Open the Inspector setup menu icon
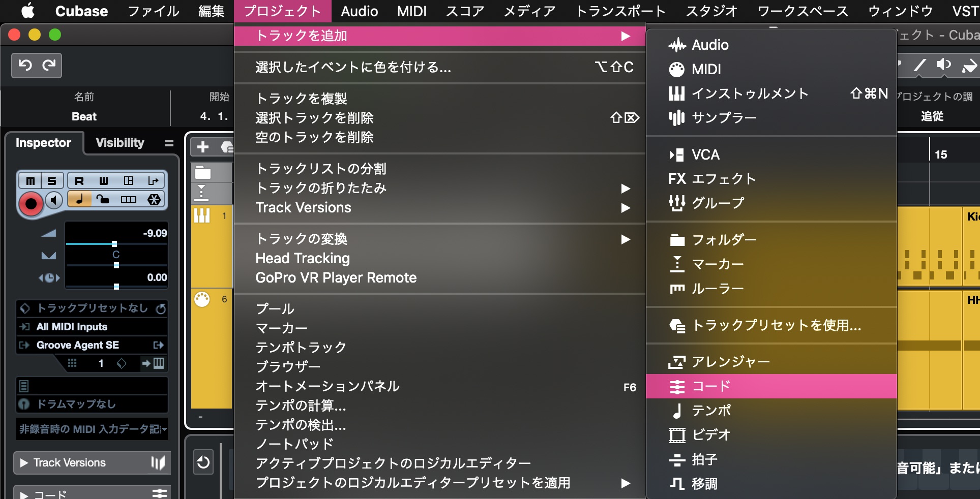Viewport: 980px width, 499px height. [169, 143]
